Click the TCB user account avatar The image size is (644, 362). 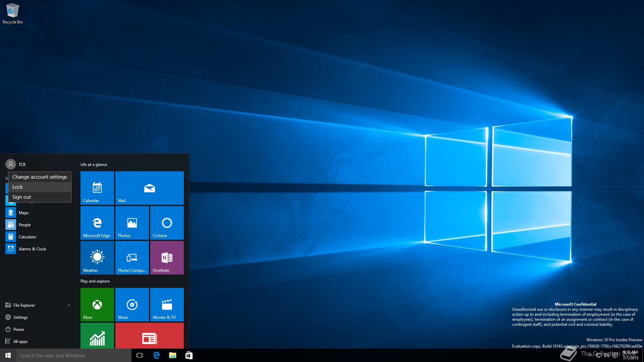11,164
